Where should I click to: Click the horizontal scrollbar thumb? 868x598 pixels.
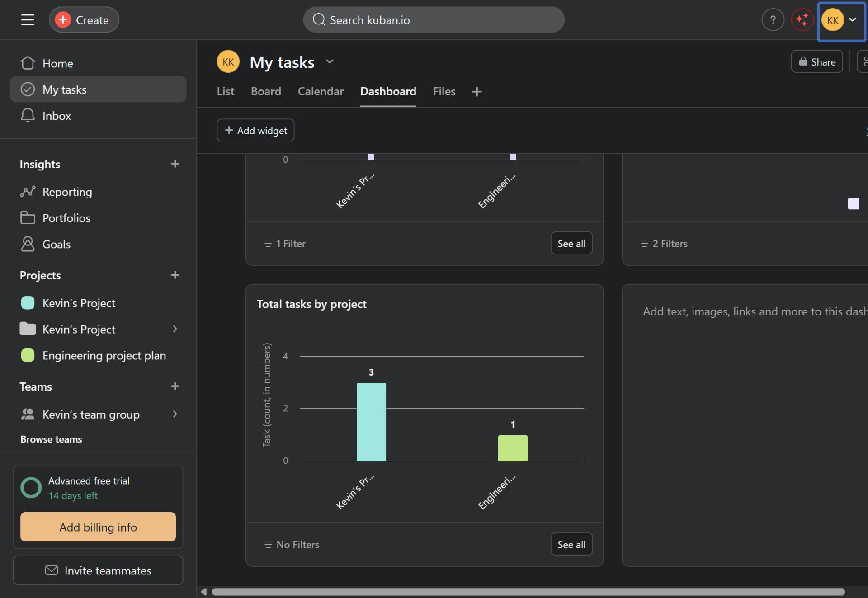[528, 592]
